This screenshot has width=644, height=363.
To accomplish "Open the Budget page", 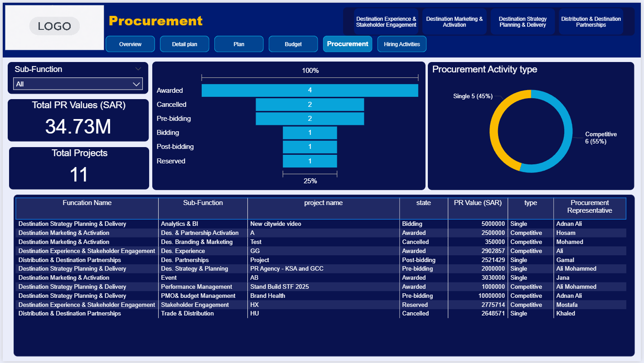I will tap(293, 44).
